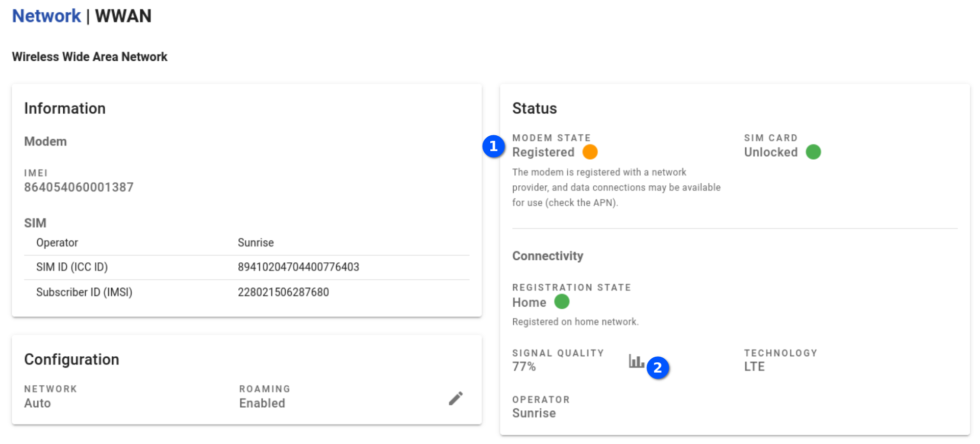Click the orange Modem State indicator dot
Image resolution: width=980 pixels, height=444 pixels.
pyautogui.click(x=590, y=152)
